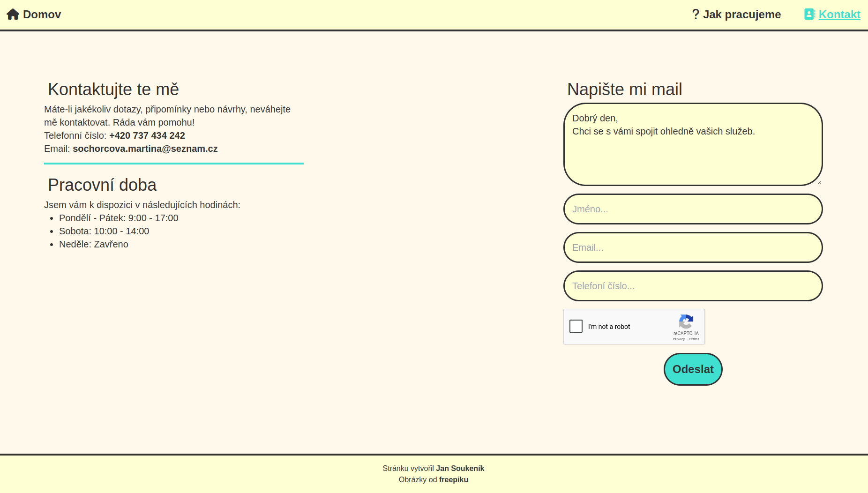Click the phone number +420 737 434 242
868x493 pixels.
pos(147,135)
